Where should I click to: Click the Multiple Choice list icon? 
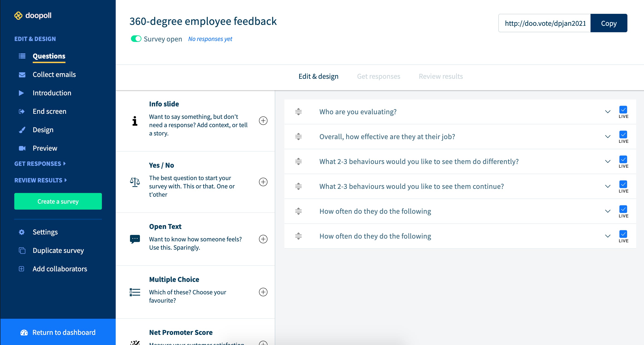(135, 292)
